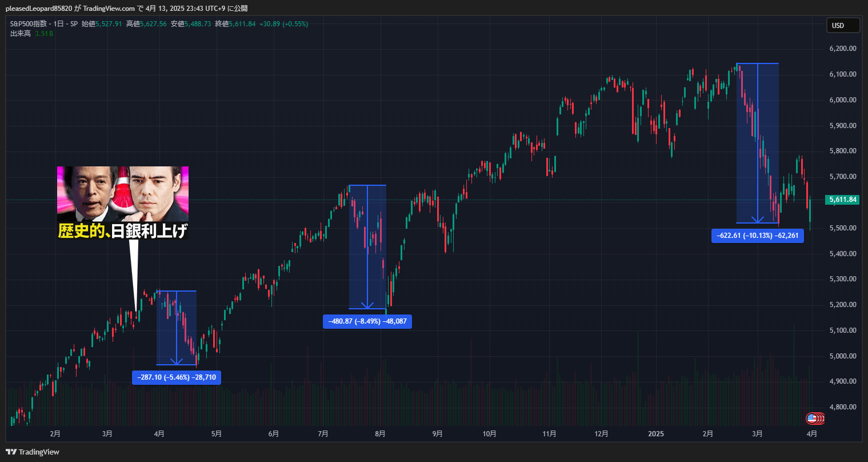This screenshot has width=868, height=462.
Task: Click the 3.51 B volume value
Action: 45,34
